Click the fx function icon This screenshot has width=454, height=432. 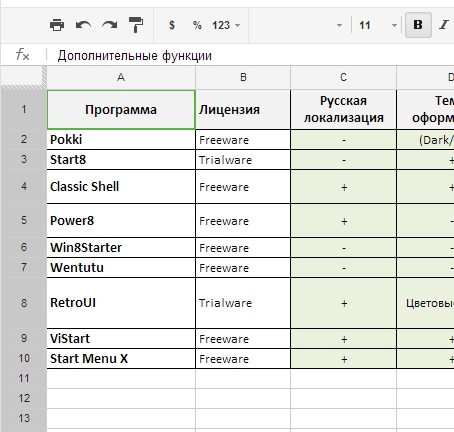[x=23, y=54]
